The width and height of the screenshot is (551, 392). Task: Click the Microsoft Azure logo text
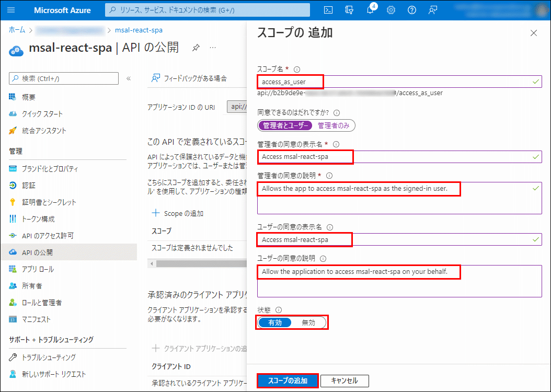click(62, 10)
